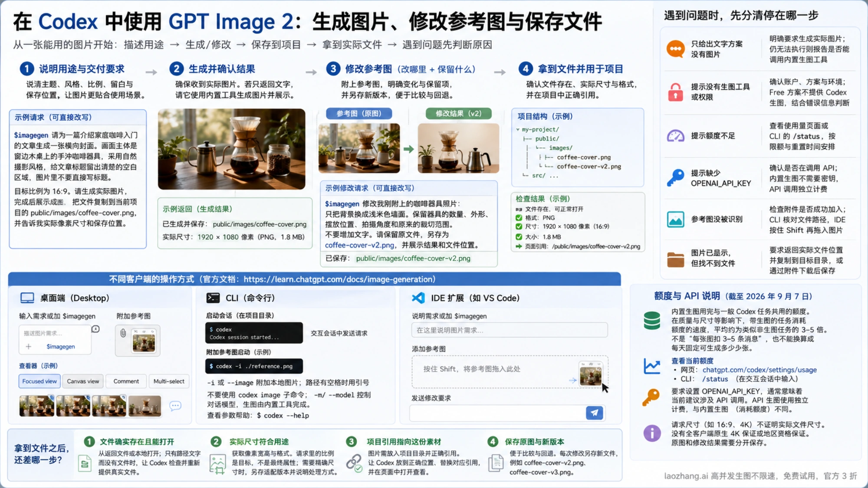This screenshot has width=868, height=488.
Task: Click attached reference thumbnail beside the paperclip
Action: click(144, 341)
